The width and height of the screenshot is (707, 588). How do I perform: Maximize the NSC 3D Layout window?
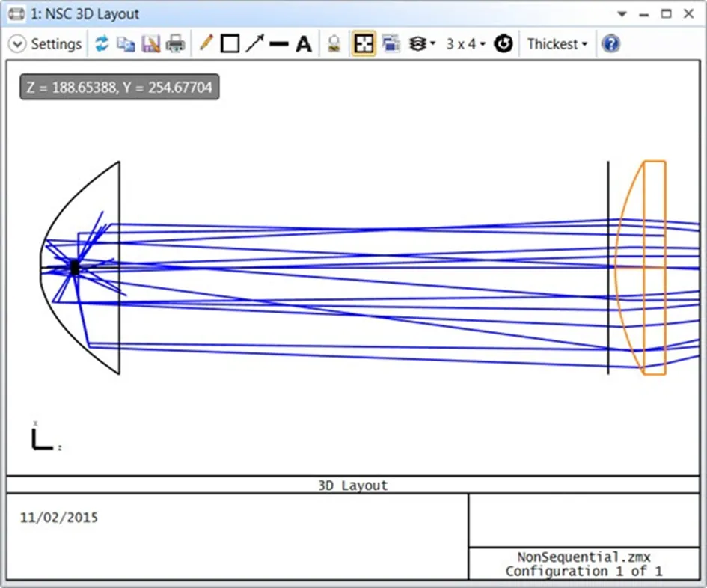coord(667,14)
